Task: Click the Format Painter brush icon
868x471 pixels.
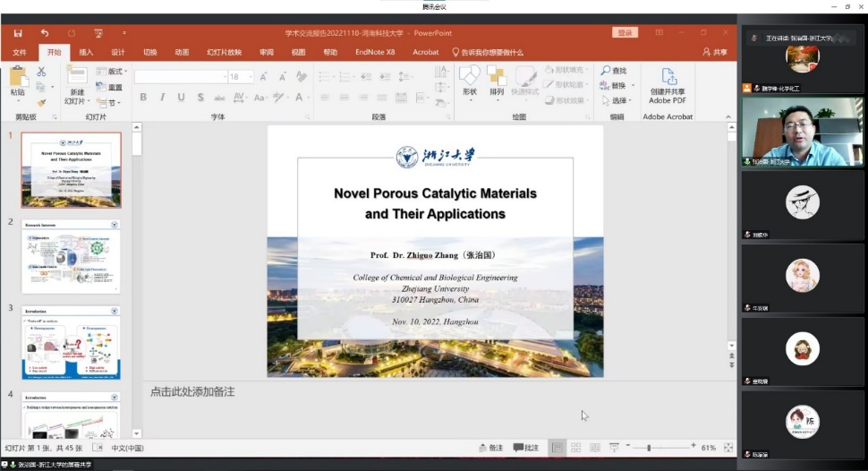Action: point(40,102)
